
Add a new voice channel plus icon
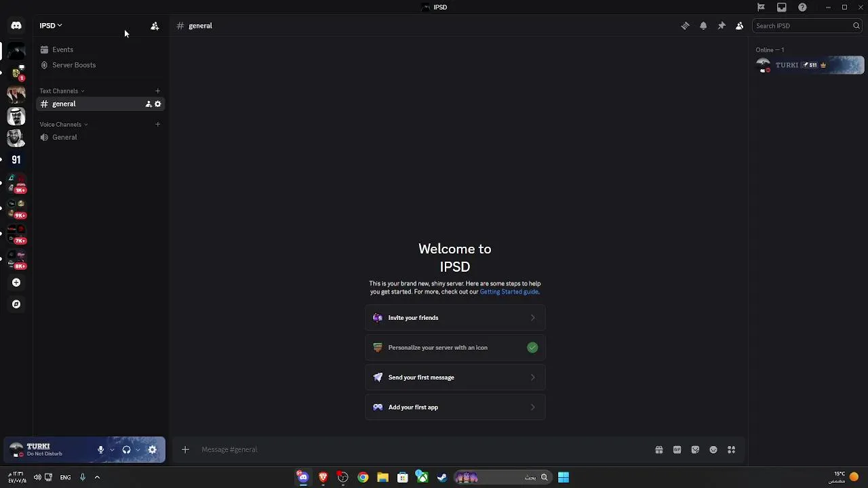157,124
